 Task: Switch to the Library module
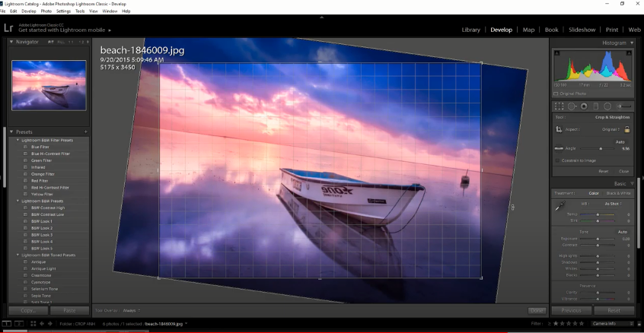tap(470, 30)
